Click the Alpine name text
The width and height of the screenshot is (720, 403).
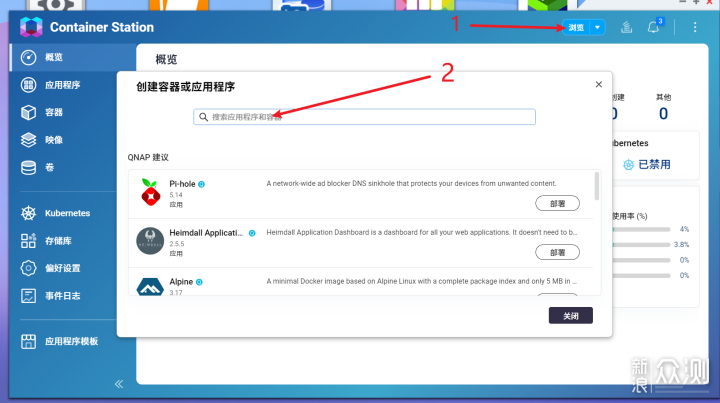pos(181,282)
